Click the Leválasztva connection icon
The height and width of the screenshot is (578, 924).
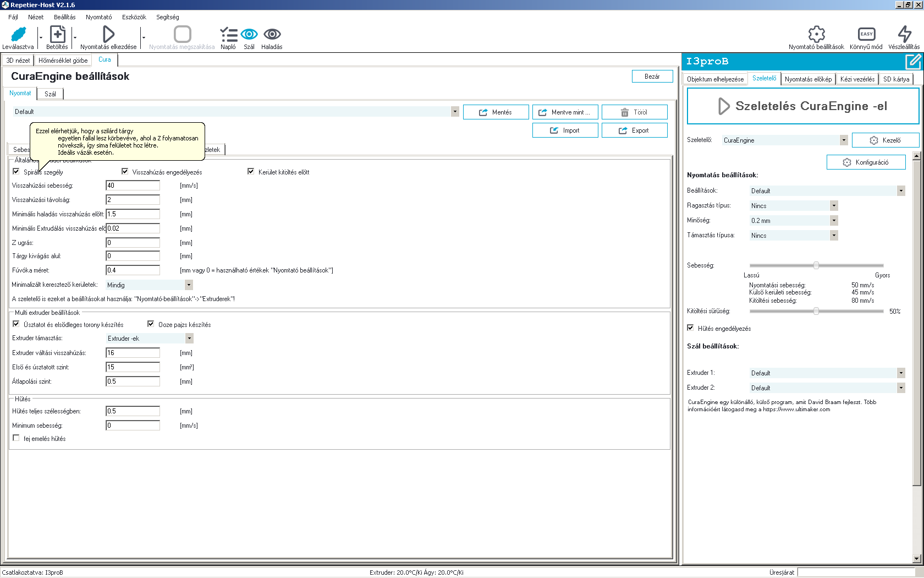point(18,35)
